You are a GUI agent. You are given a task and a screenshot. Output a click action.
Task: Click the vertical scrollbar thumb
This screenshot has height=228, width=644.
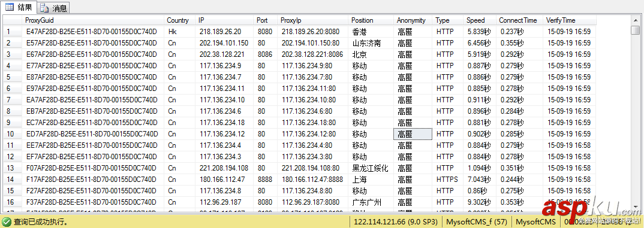point(636,31)
